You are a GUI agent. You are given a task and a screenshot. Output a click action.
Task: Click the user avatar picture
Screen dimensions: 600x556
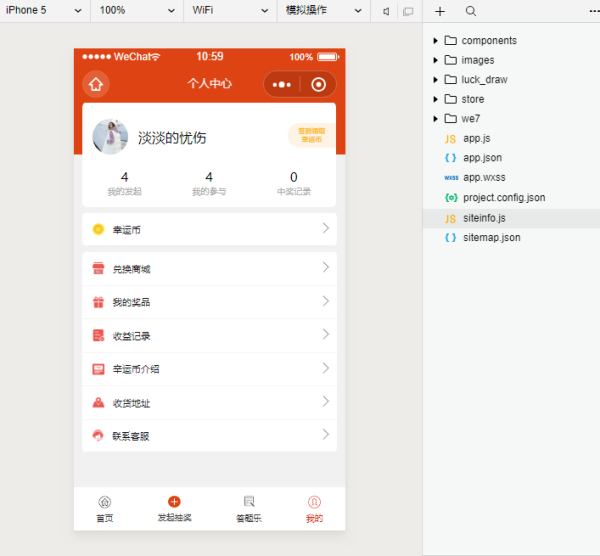(x=110, y=137)
